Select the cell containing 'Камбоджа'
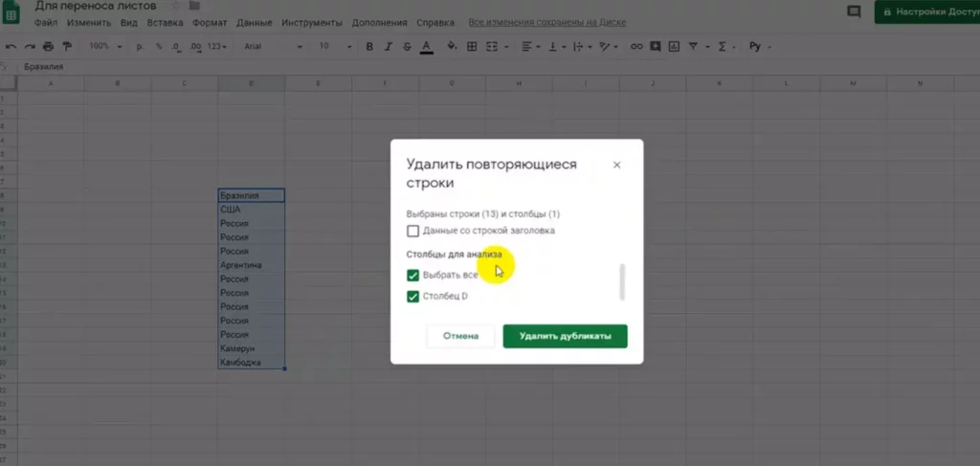The image size is (980, 466). 252,363
